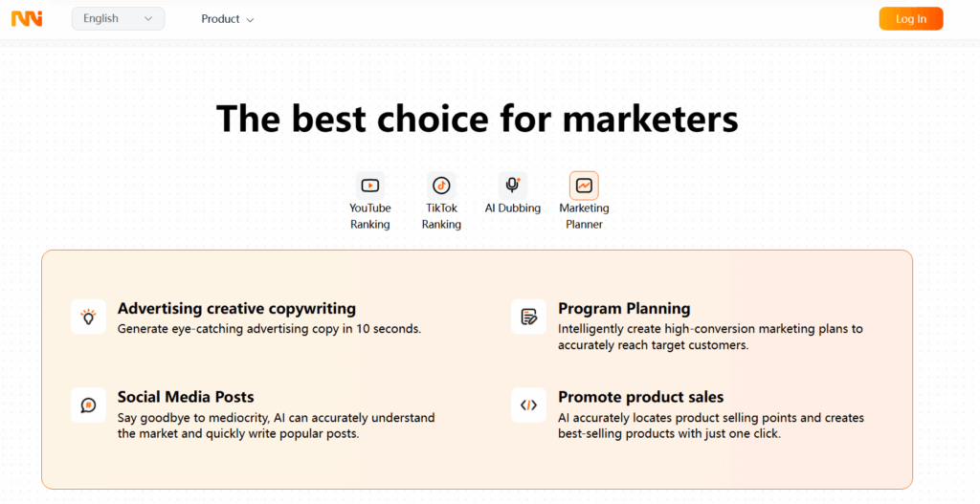Click the Promote product sales code icon
Image resolution: width=980 pixels, height=504 pixels.
pos(528,405)
